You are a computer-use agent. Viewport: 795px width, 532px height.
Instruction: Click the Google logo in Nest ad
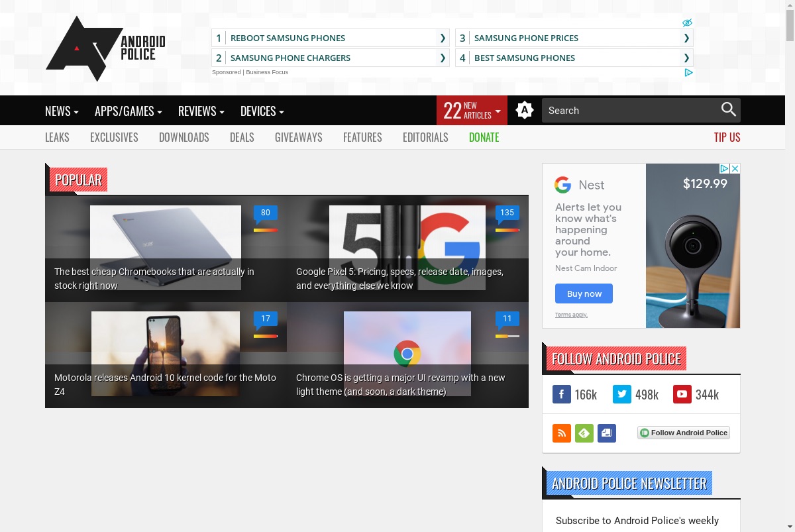click(x=563, y=185)
